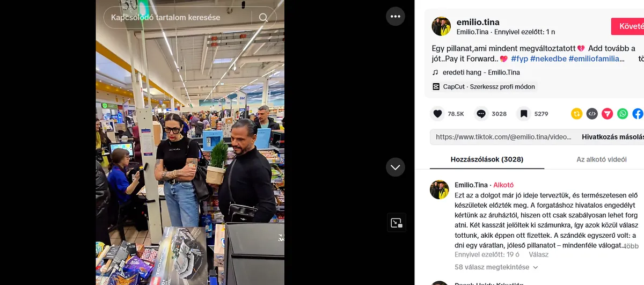The image size is (644, 285).
Task: Share via the red send icon
Action: click(x=607, y=114)
